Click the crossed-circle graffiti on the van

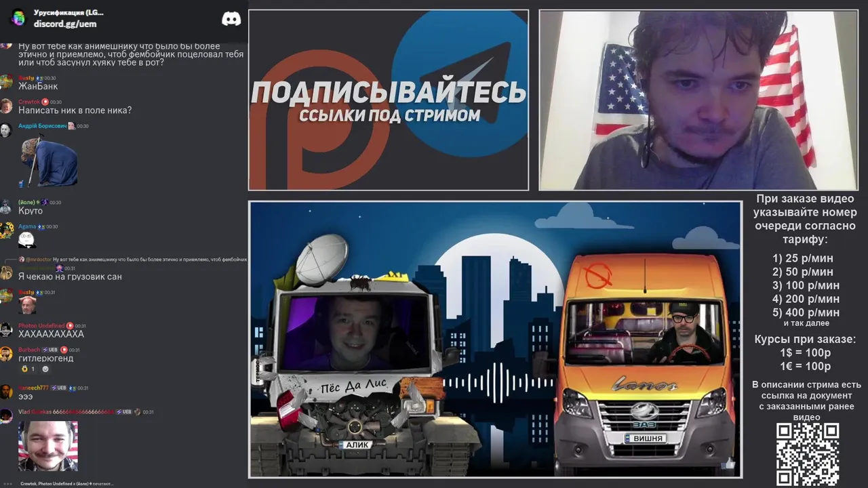click(x=599, y=275)
